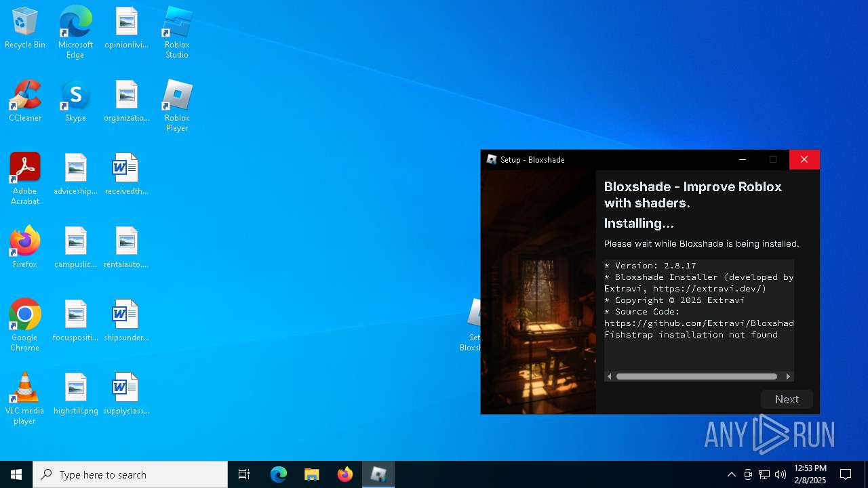Click the Next button in Bloxshade setup
The height and width of the screenshot is (488, 868).
pos(787,399)
